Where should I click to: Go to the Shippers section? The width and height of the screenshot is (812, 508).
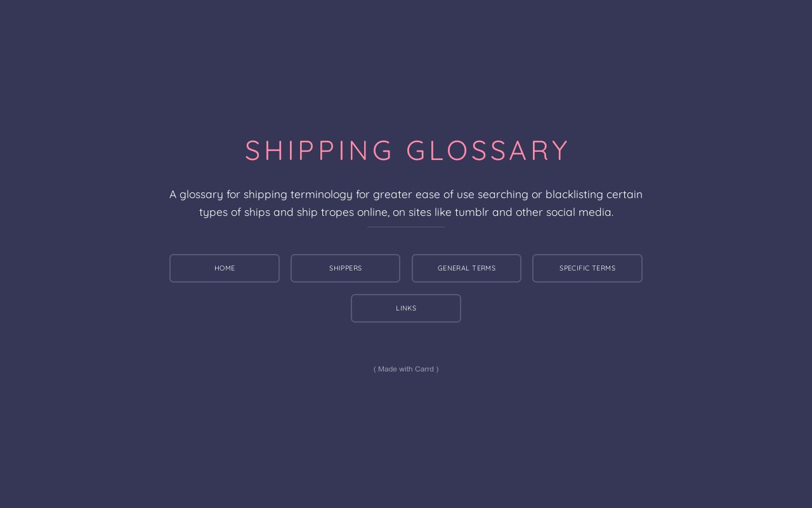(x=345, y=268)
